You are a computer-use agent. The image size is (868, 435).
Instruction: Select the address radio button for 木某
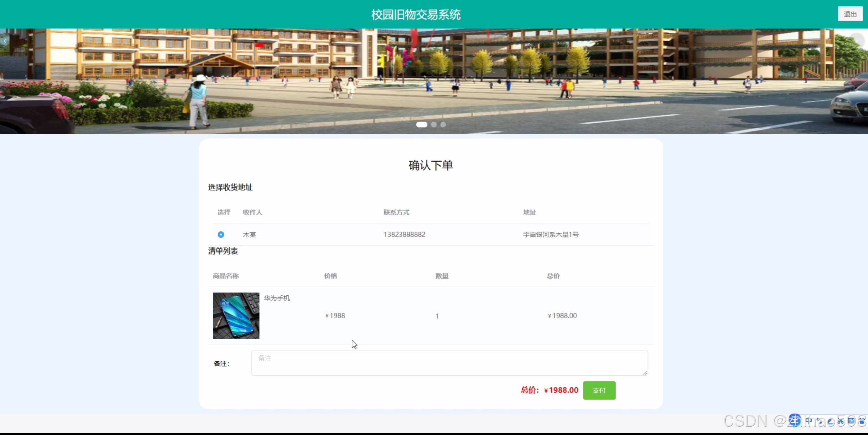[221, 235]
